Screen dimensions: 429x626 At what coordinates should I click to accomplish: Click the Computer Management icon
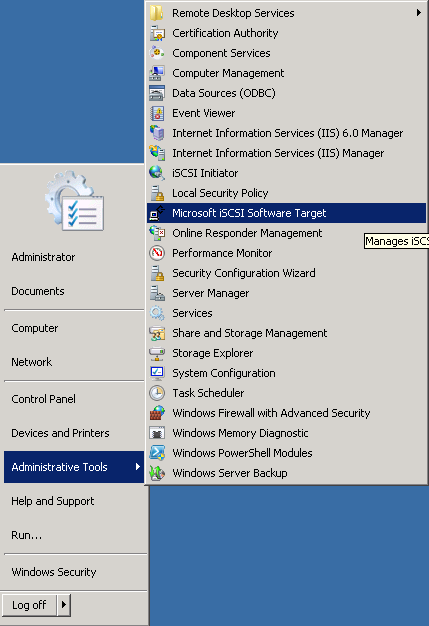click(157, 73)
